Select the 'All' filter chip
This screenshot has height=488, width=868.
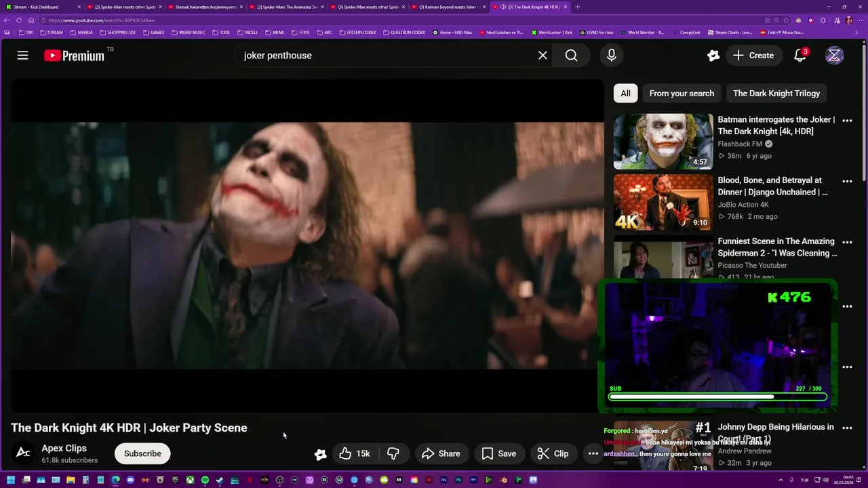pos(625,94)
